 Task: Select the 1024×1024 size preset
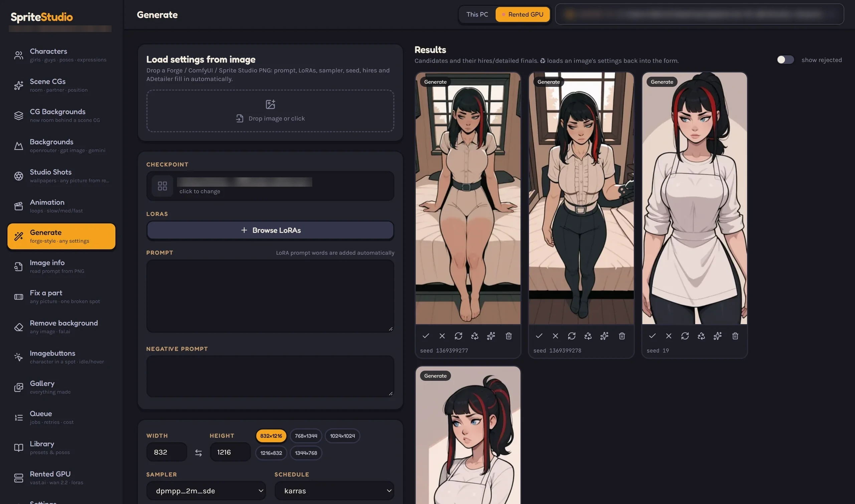342,436
